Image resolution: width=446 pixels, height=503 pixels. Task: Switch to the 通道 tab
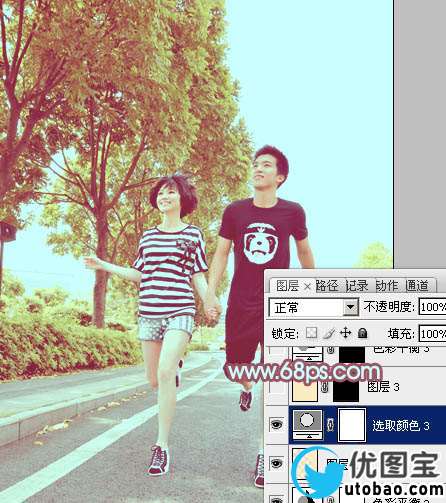pos(417,286)
